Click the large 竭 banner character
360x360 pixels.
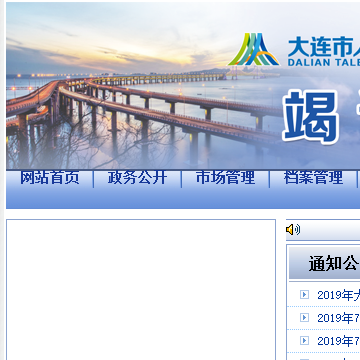310,117
